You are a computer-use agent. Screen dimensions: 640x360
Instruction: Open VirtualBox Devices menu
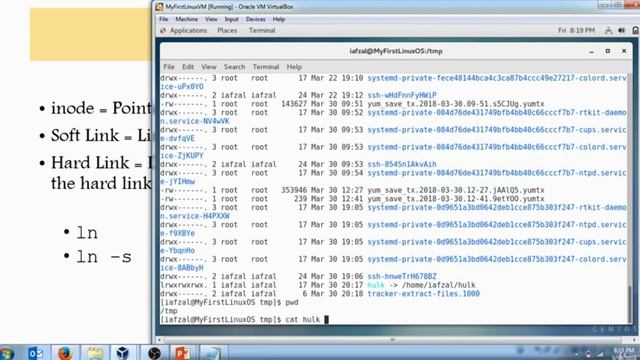256,19
